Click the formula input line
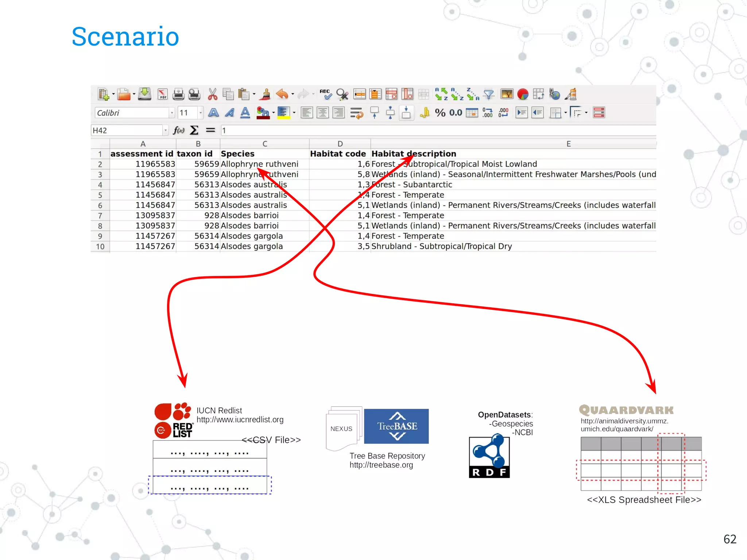 click(438, 130)
